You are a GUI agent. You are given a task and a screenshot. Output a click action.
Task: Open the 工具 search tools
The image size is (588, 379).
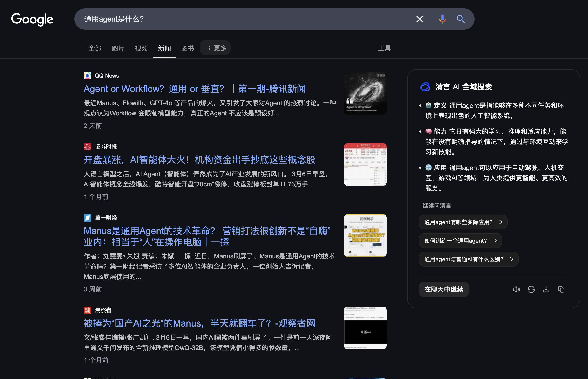pos(384,48)
